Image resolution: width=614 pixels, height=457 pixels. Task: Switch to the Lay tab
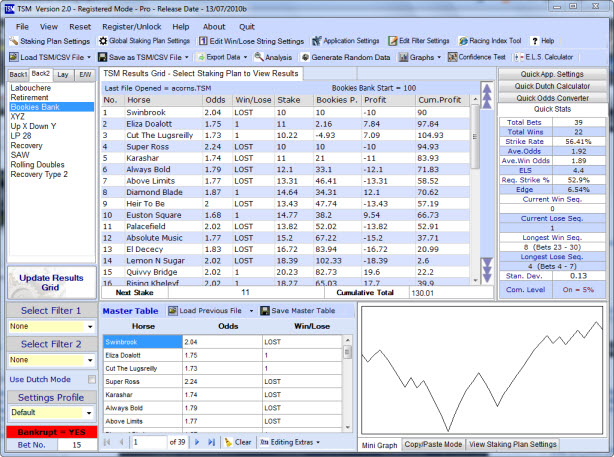[63, 74]
